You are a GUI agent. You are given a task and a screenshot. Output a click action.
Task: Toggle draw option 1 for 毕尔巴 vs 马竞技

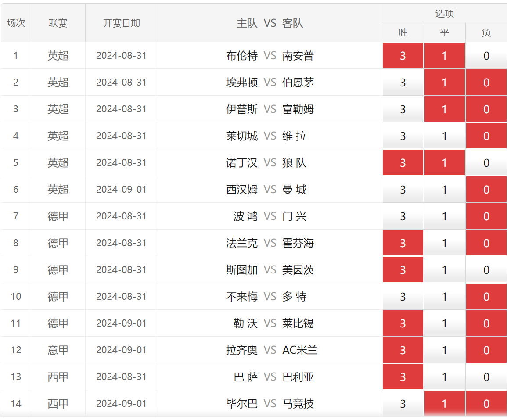[444, 403]
